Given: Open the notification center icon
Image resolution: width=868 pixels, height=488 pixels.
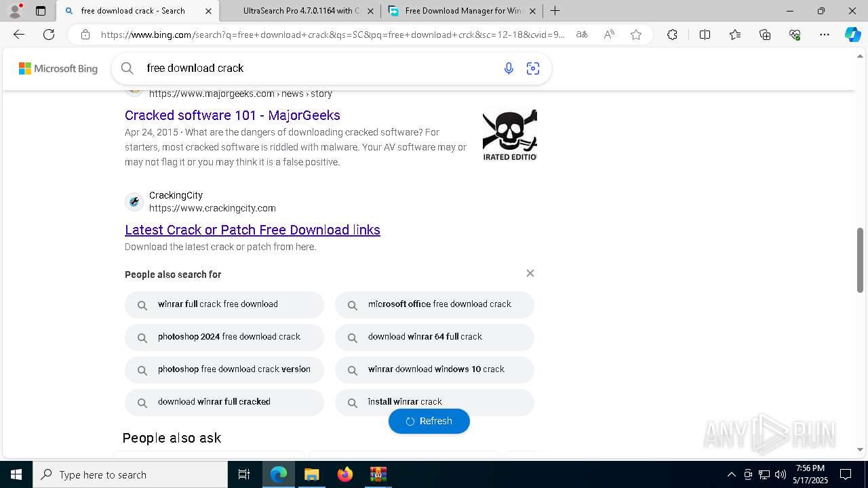Looking at the screenshot, I should pyautogui.click(x=846, y=474).
